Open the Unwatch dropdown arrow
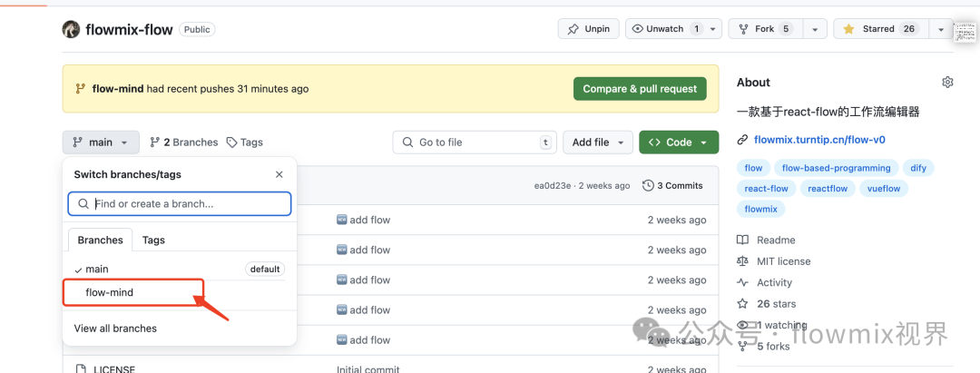The width and height of the screenshot is (980, 373). pyautogui.click(x=713, y=29)
